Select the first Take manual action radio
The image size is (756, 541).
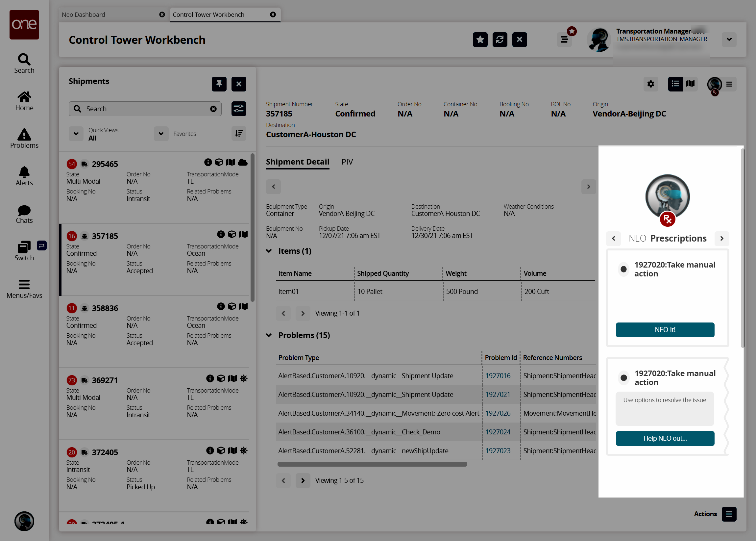coord(623,269)
